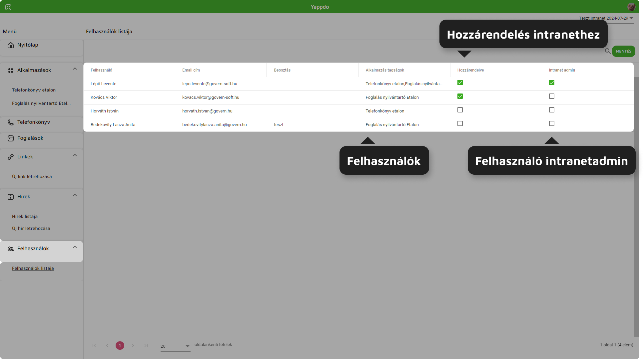Viewport: 644px width, 359px height.
Task: Click the Foglalások calendar icon
Action: pyautogui.click(x=11, y=138)
